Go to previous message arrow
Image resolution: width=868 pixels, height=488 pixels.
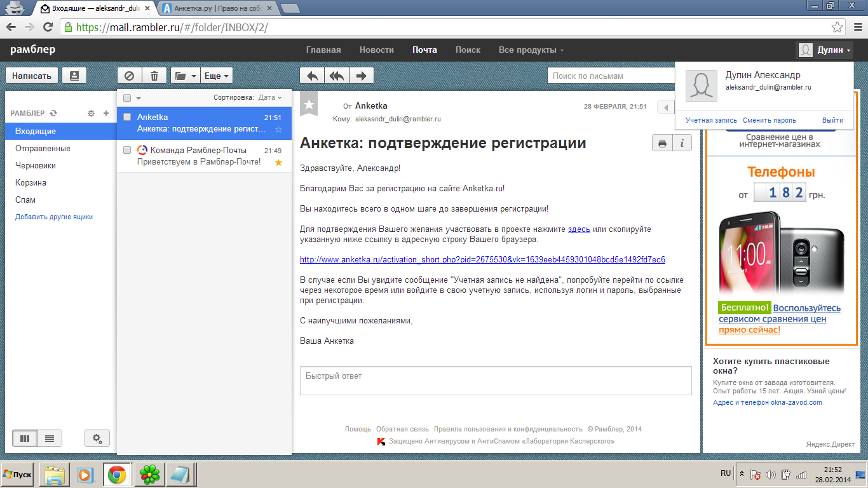coord(665,107)
